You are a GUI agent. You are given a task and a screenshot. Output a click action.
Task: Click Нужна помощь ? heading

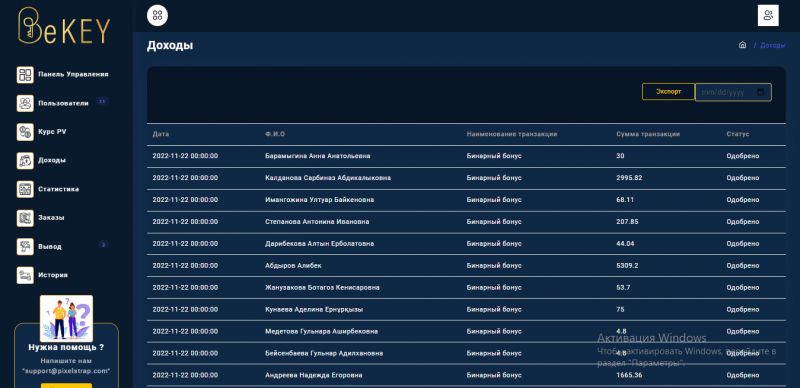pos(66,348)
